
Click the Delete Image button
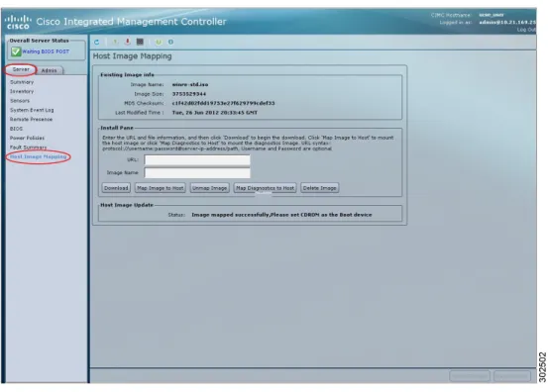(319, 188)
